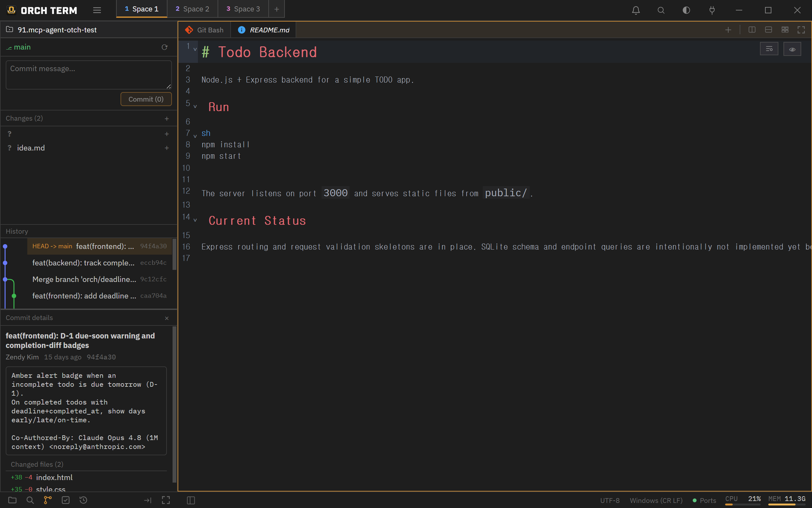Close the Commit details panel
The image size is (812, 508).
(167, 318)
